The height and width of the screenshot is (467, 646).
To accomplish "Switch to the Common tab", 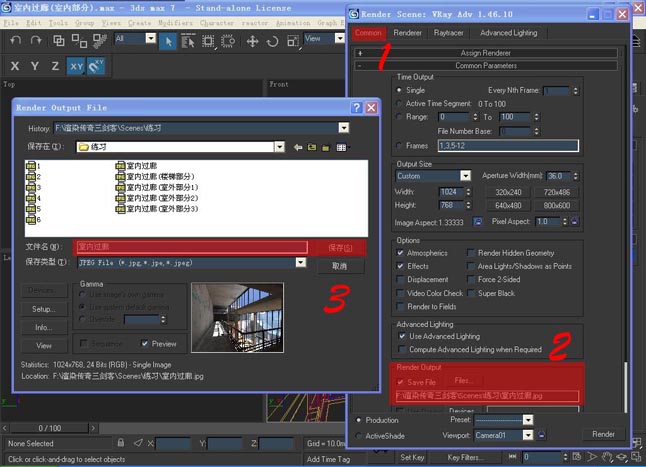I will pos(368,33).
